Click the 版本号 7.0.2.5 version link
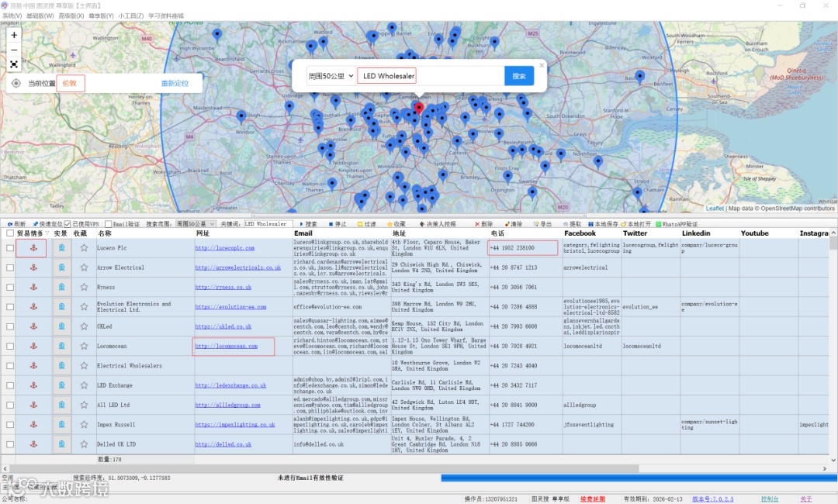This screenshot has height=504, width=838. pyautogui.click(x=712, y=499)
